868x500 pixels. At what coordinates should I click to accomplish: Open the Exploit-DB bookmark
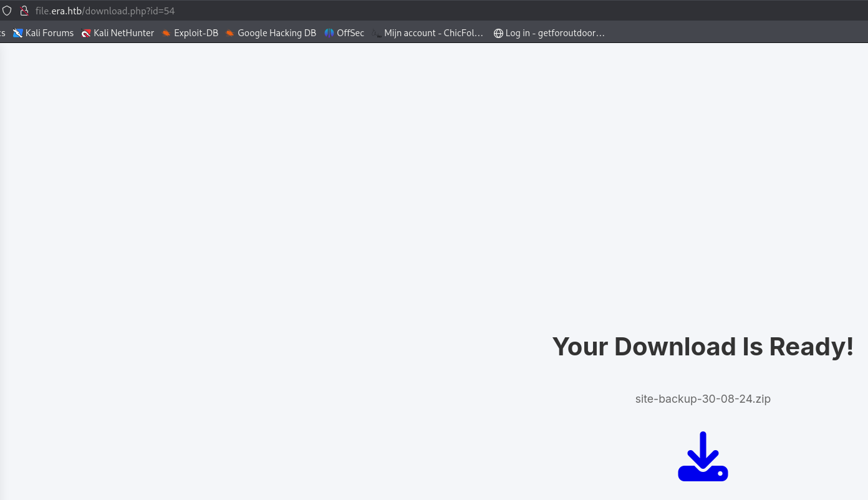click(x=196, y=33)
